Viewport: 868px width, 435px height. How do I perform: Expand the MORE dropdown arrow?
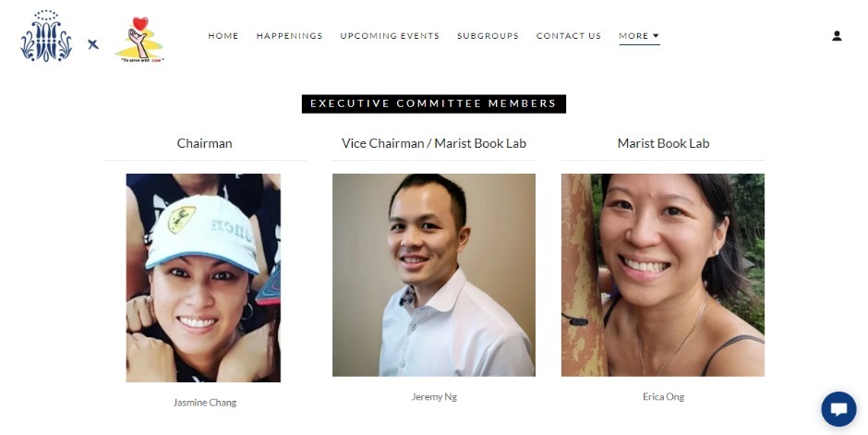click(656, 36)
